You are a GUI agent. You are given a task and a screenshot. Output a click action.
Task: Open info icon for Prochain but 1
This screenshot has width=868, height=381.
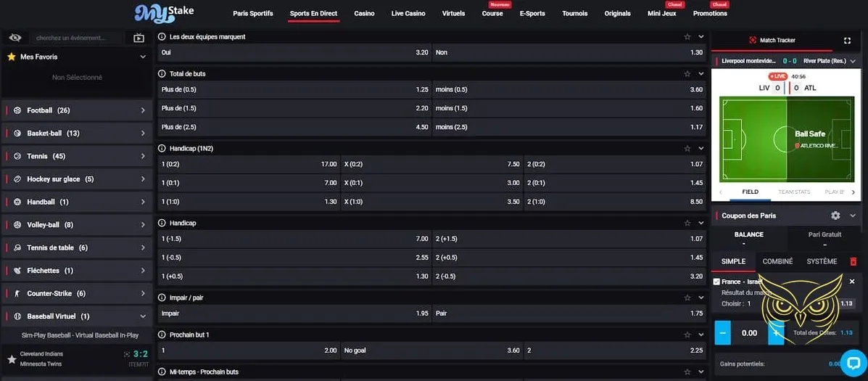[x=162, y=335]
